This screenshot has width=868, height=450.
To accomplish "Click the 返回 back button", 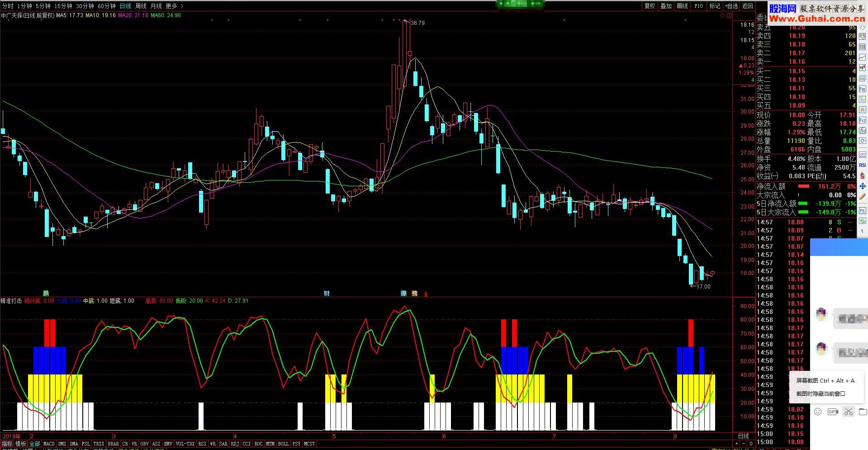I will (748, 6).
